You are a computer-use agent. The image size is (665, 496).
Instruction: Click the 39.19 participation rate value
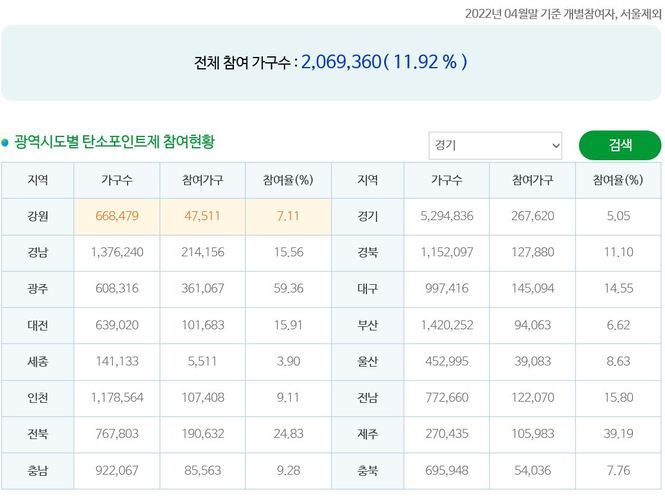[618, 434]
